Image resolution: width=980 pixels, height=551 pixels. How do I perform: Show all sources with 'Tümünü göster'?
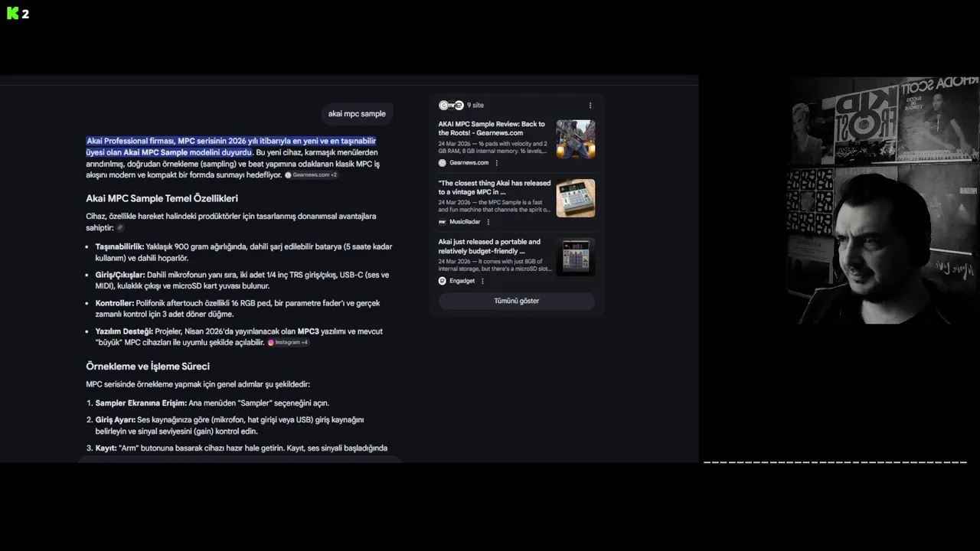(517, 301)
